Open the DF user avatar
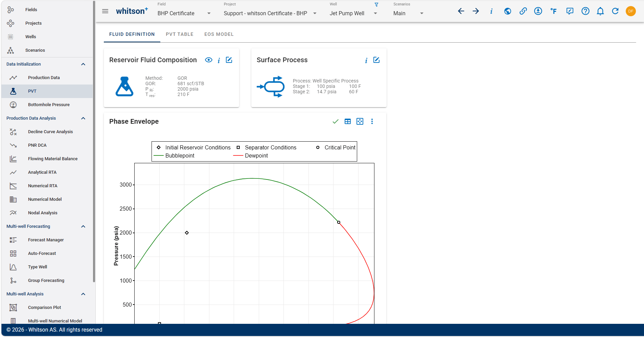 pyautogui.click(x=631, y=11)
